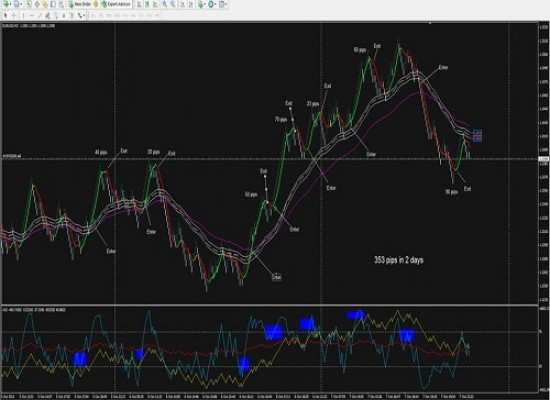This screenshot has height=400, width=550.
Task: Switch to M15 timeframe button
Action: [109, 15]
